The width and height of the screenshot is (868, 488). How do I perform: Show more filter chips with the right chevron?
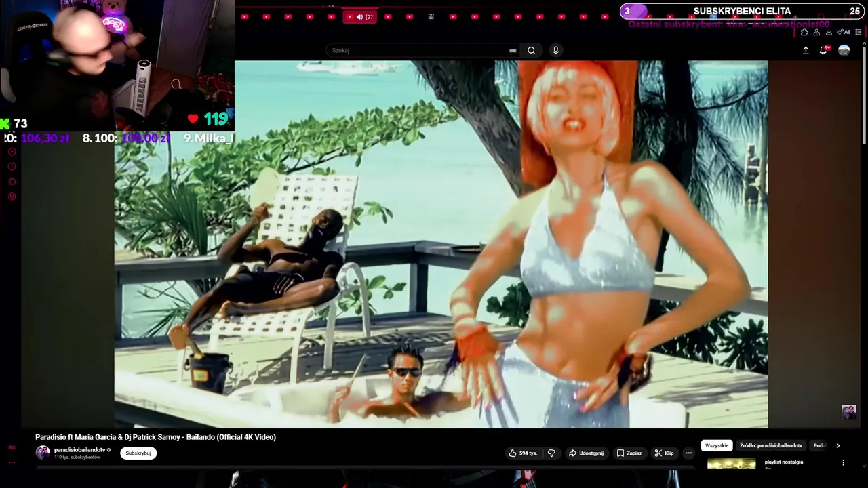pyautogui.click(x=837, y=446)
